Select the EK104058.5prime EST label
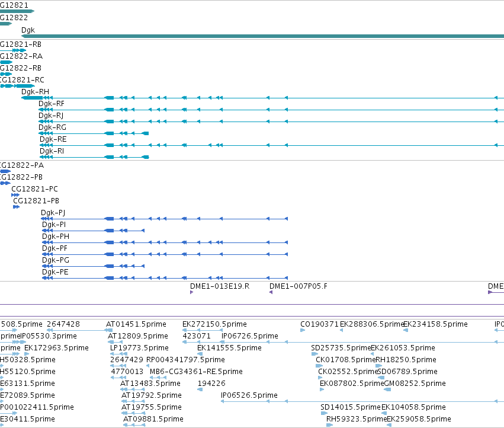The width and height of the screenshot is (504, 428). (413, 407)
